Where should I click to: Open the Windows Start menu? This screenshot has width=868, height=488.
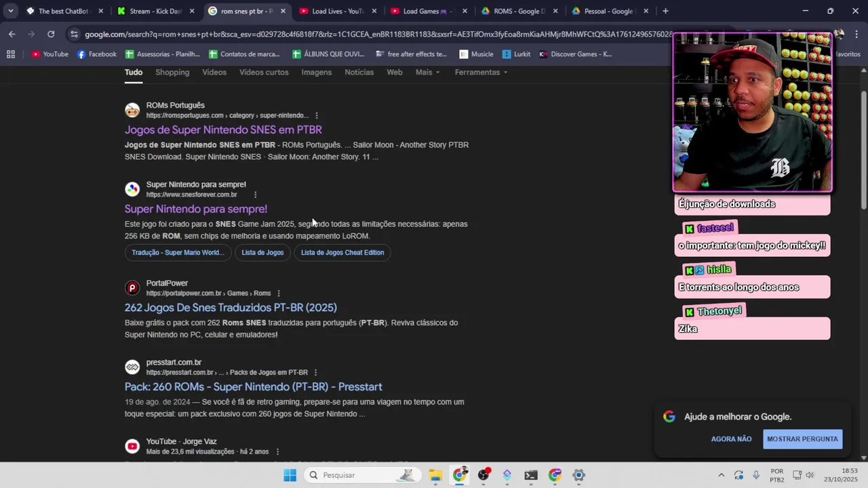290,475
